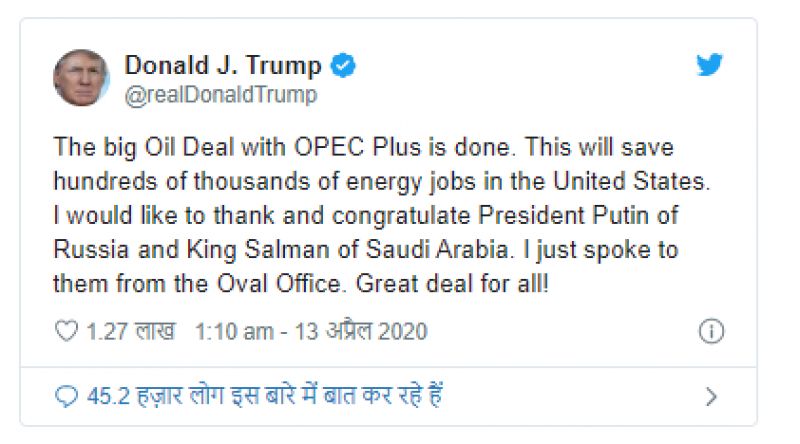Click the display name Donald J. Trump
Image resolution: width=800 pixels, height=444 pixels.
tap(222, 66)
